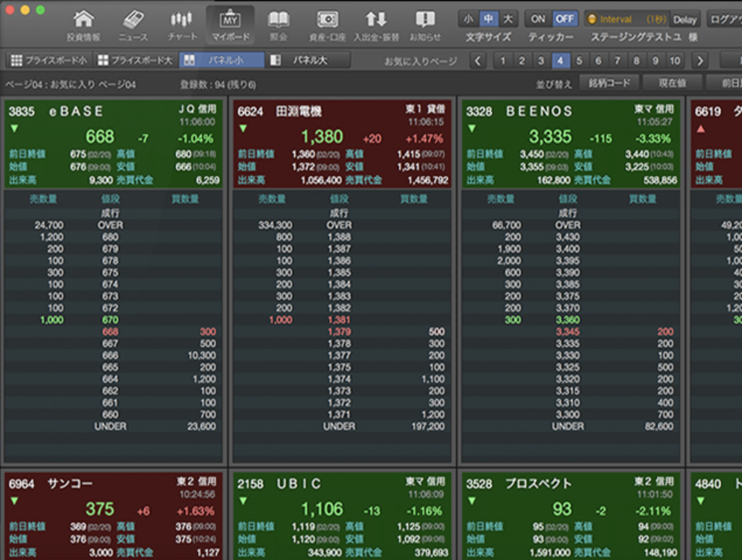
Task: Click price 3,360 in BEENOS order book
Action: [x=568, y=320]
